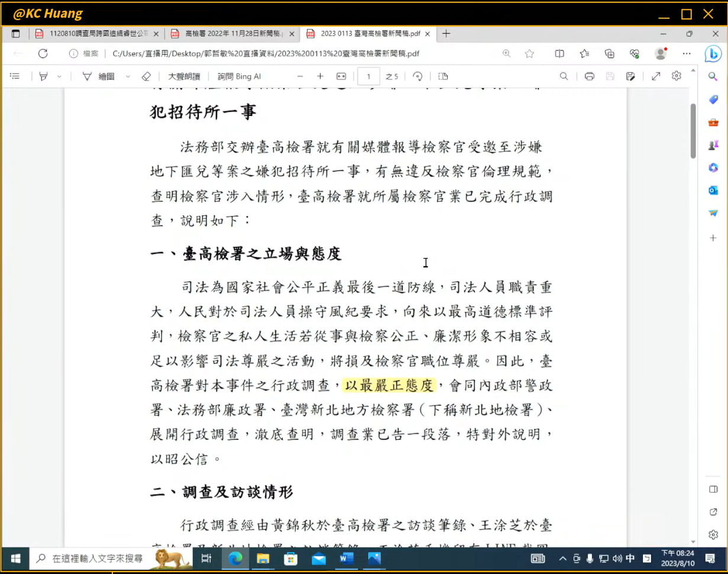Enter full screen mode for the PDF
Image resolution: width=728 pixels, height=574 pixels.
tap(655, 76)
